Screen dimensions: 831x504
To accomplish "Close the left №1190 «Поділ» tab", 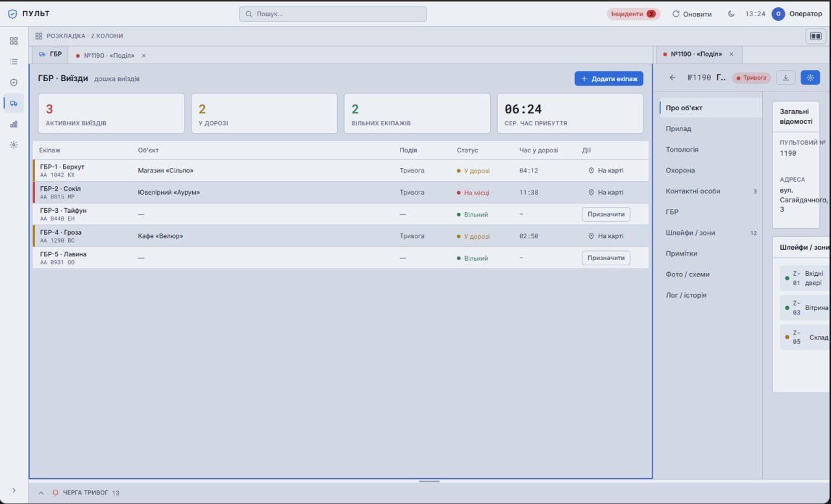I will click(x=144, y=56).
